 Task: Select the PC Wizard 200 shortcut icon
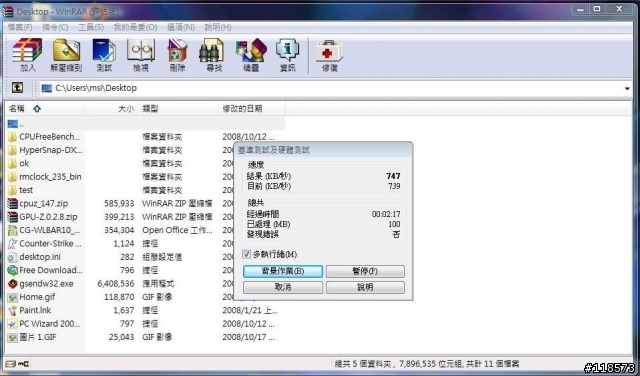tap(13, 324)
